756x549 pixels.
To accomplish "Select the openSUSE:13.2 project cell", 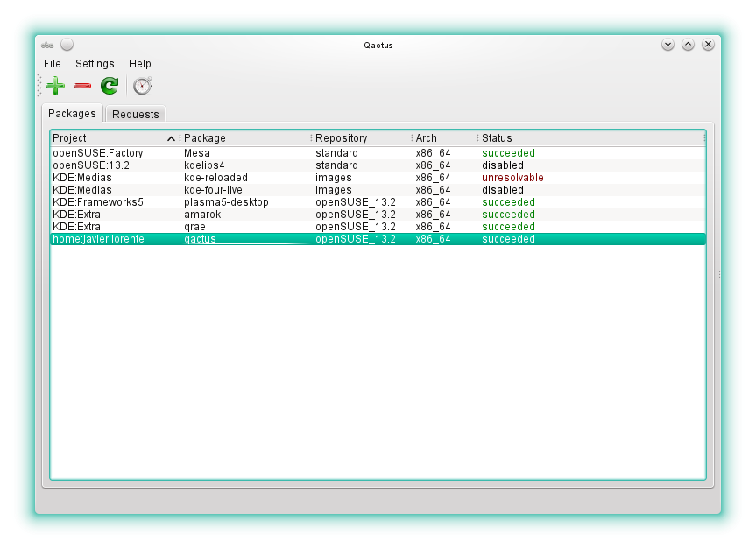I will [x=91, y=165].
